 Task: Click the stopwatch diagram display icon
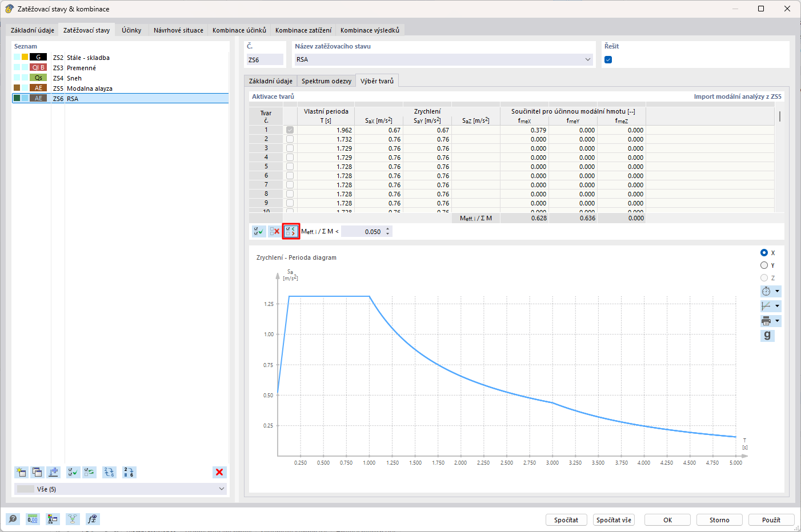pos(767,291)
